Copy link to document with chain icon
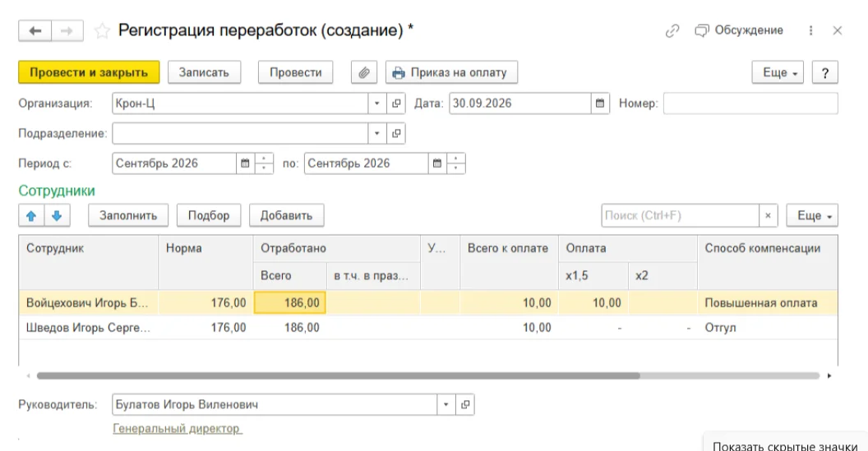Image resolution: width=868 pixels, height=451 pixels. coord(672,31)
